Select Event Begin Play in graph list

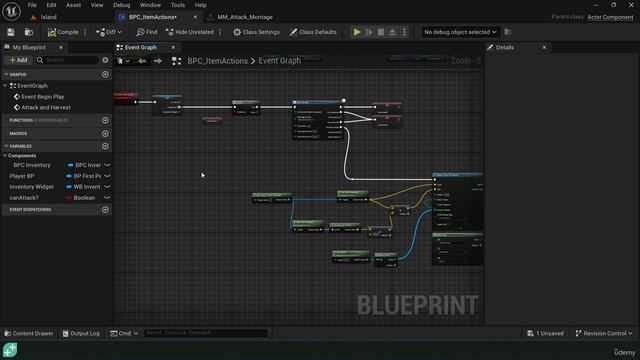pyautogui.click(x=42, y=97)
